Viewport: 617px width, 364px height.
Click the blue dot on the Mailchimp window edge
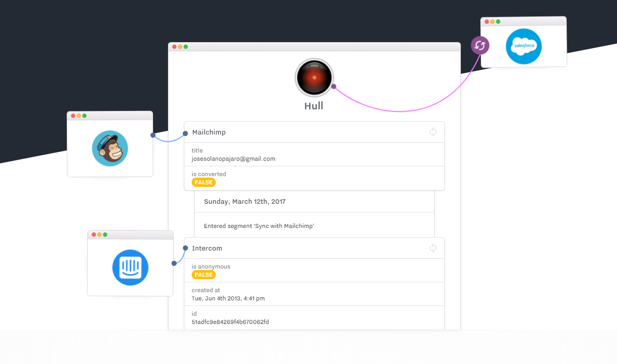click(153, 136)
